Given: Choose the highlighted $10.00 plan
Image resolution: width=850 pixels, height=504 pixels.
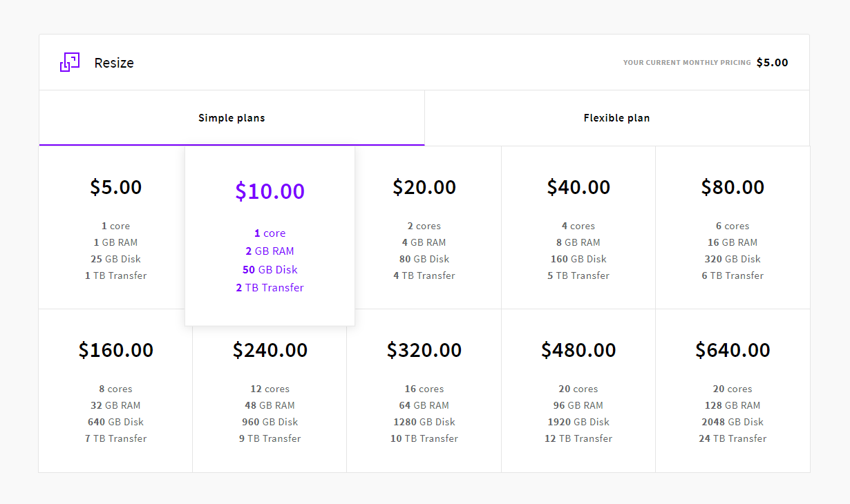Looking at the screenshot, I should point(270,235).
